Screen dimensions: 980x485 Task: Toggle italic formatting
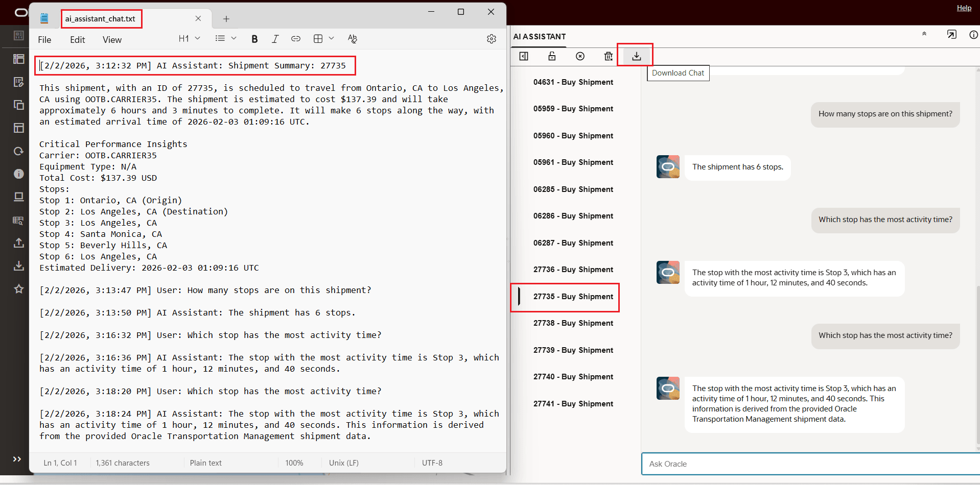[x=275, y=38]
